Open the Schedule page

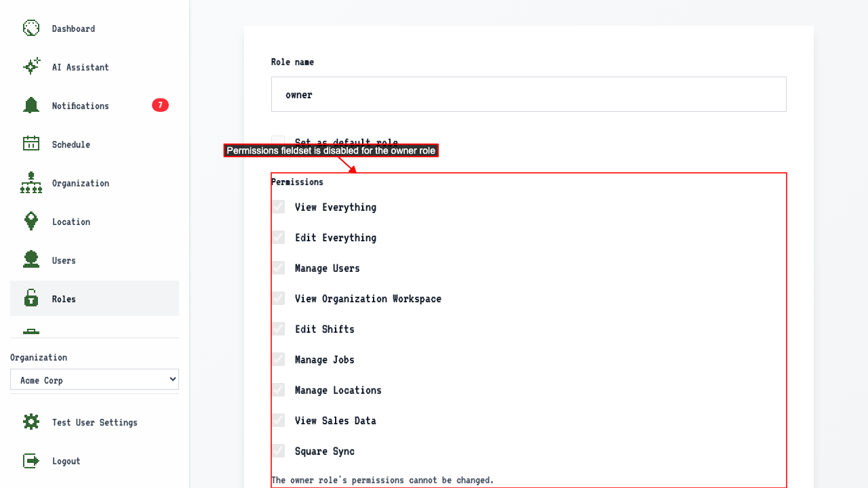coord(94,144)
